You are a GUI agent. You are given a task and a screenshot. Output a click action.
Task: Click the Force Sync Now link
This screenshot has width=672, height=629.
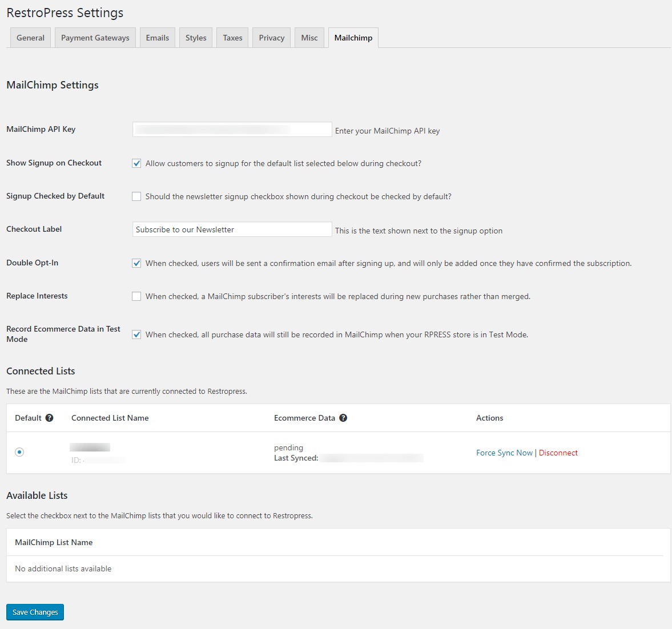(504, 453)
